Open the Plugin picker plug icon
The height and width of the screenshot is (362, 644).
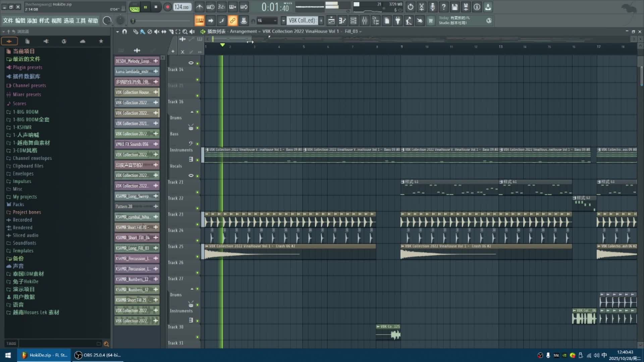pos(397,21)
